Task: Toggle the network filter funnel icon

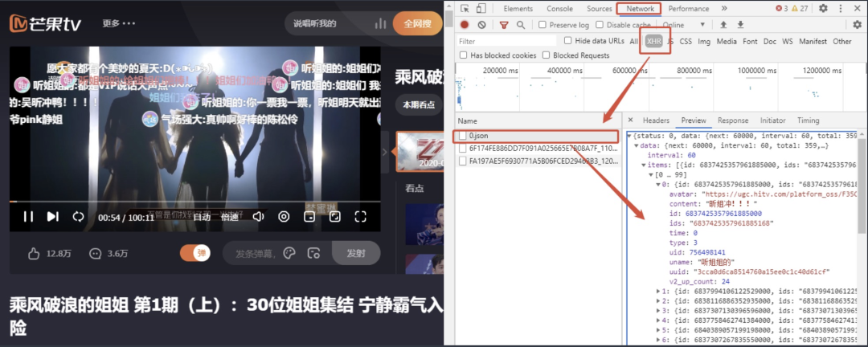Action: [504, 24]
